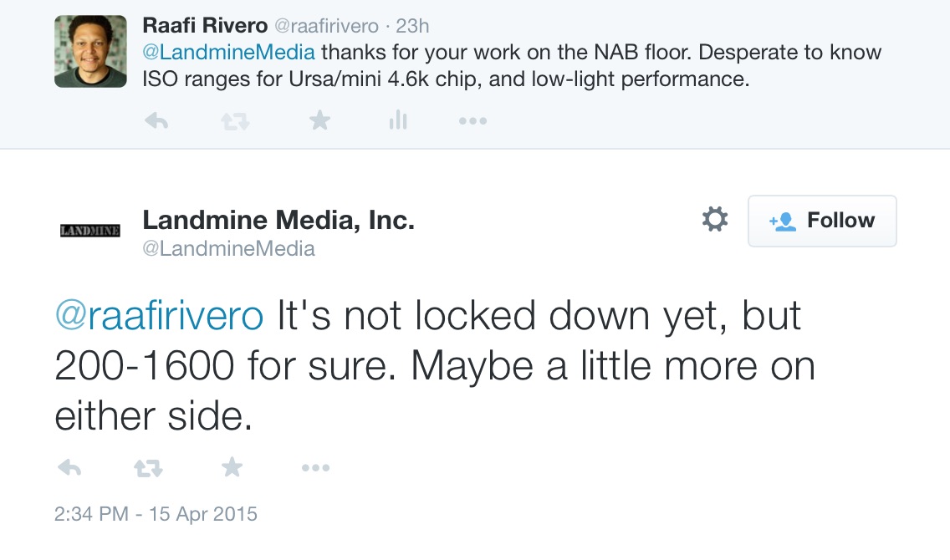View analytics bars on Raafi's tweet
The width and height of the screenshot is (950, 560).
(x=398, y=120)
